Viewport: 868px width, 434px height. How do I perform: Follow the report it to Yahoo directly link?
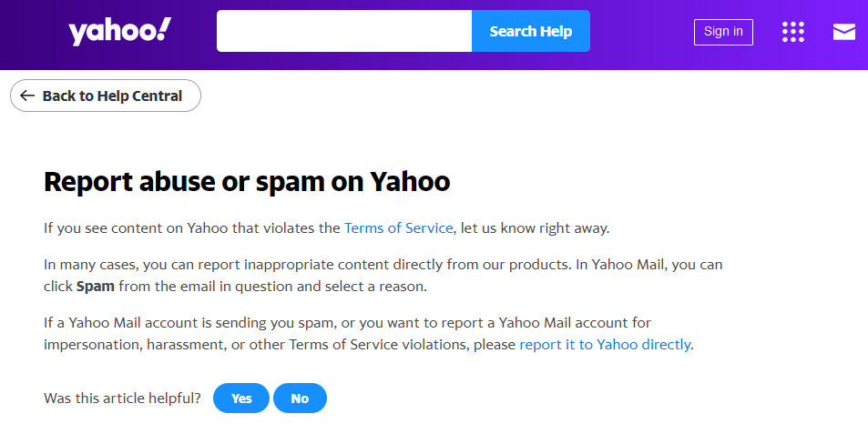[605, 345]
